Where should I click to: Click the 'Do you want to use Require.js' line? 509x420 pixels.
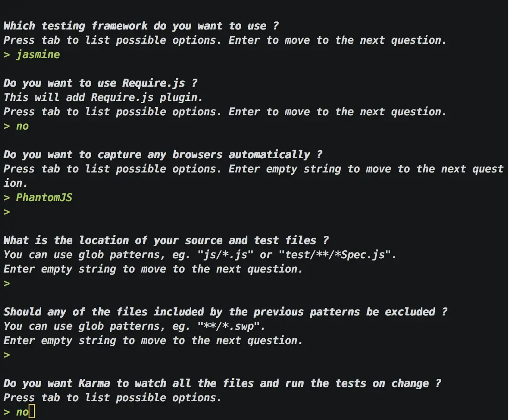click(100, 83)
